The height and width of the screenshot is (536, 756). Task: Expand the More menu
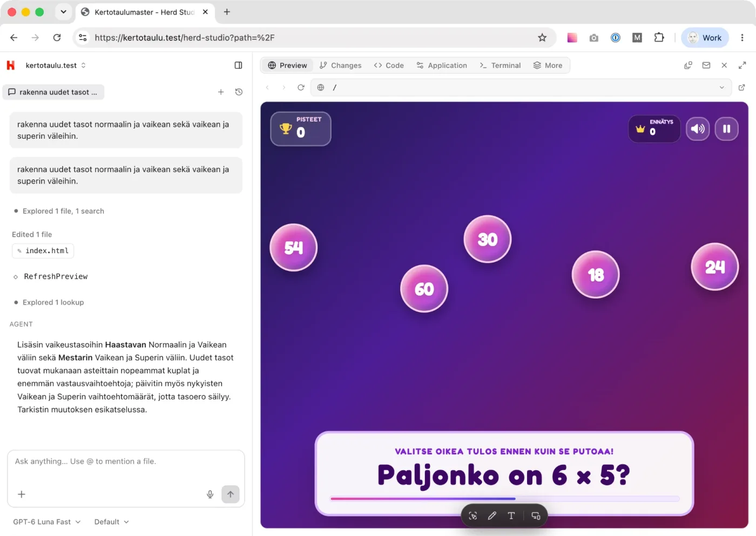[x=548, y=65]
